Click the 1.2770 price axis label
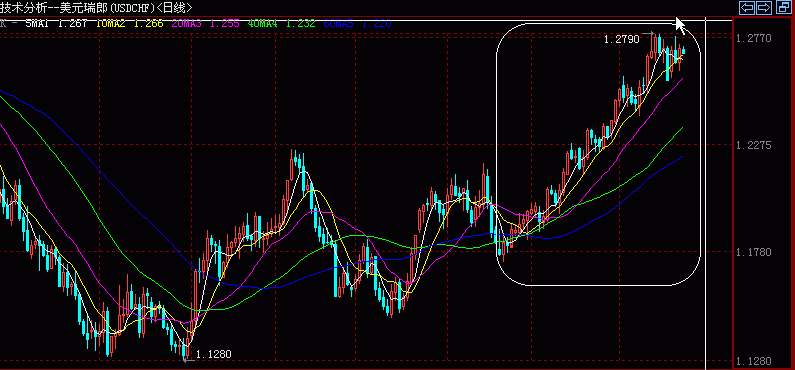795x370 pixels. click(753, 39)
